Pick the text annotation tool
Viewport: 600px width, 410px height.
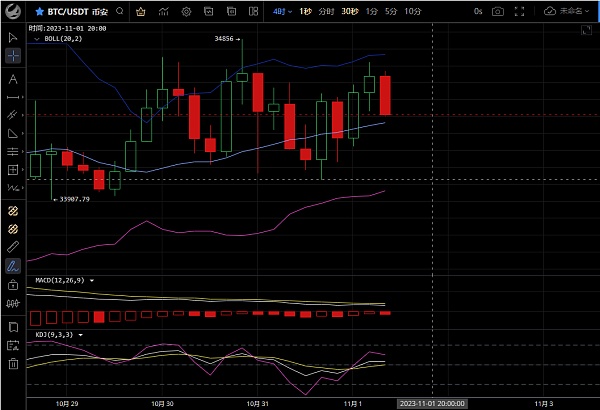12,78
